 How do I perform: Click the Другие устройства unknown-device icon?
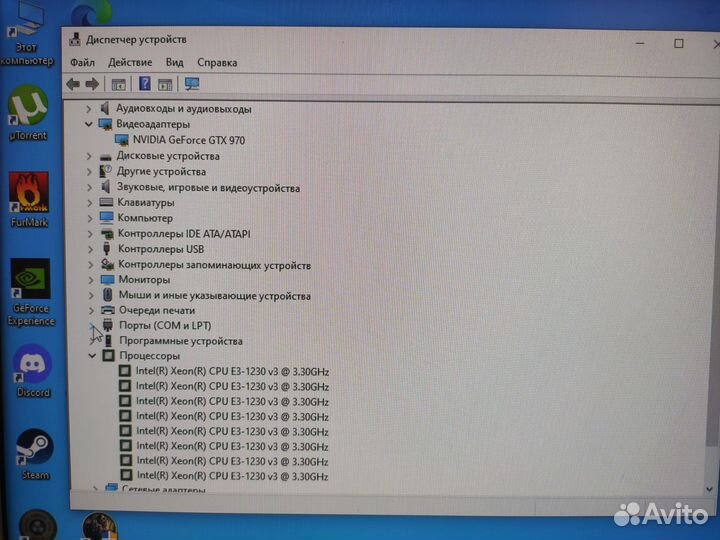click(106, 171)
